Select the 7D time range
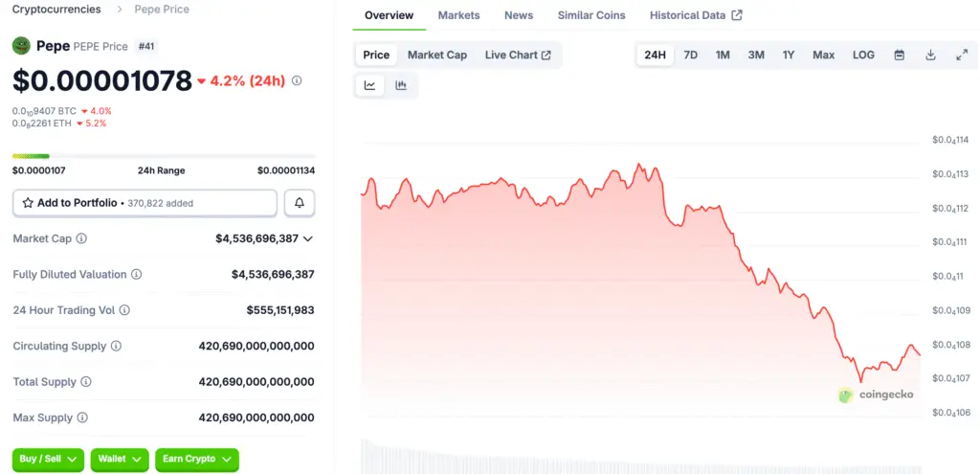 click(x=691, y=55)
